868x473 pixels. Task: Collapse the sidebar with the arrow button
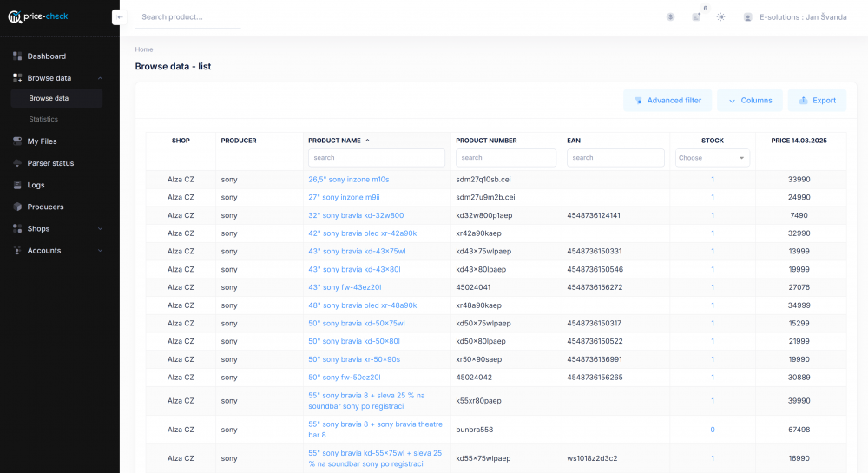120,17
